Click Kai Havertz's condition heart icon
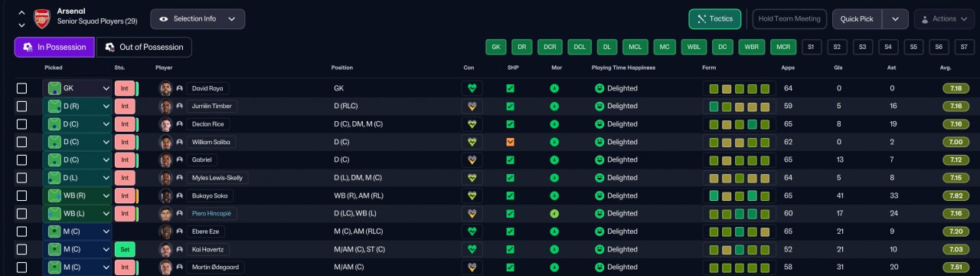This screenshot has height=276, width=980. (472, 249)
